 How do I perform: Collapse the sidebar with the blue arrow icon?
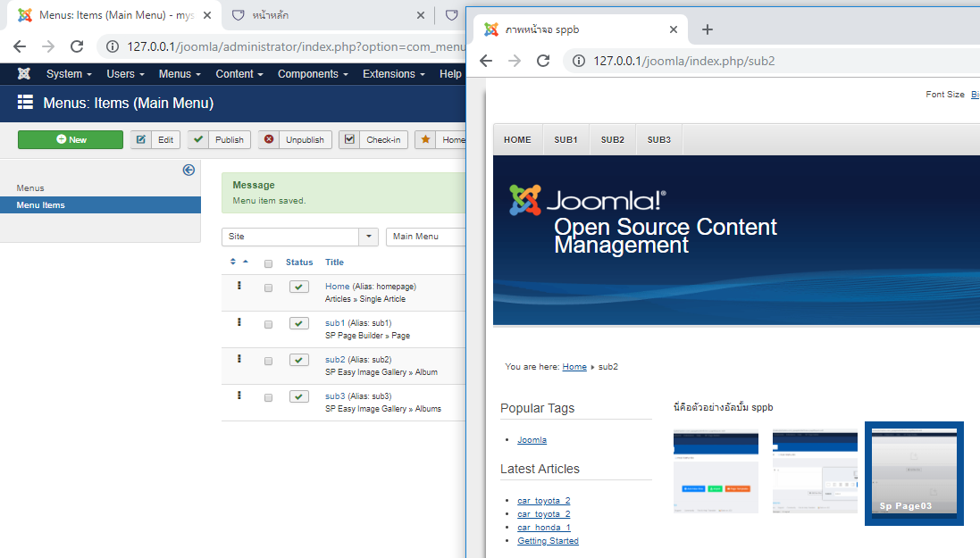pos(188,170)
